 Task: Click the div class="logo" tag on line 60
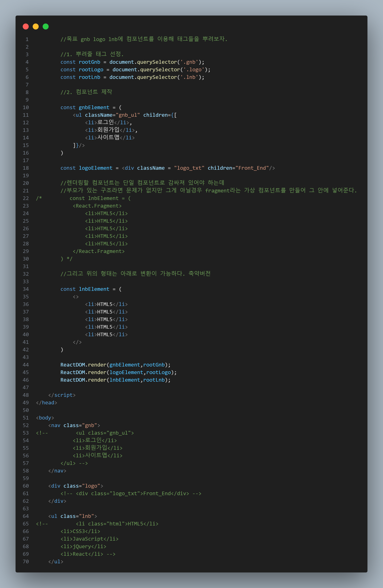76,486
